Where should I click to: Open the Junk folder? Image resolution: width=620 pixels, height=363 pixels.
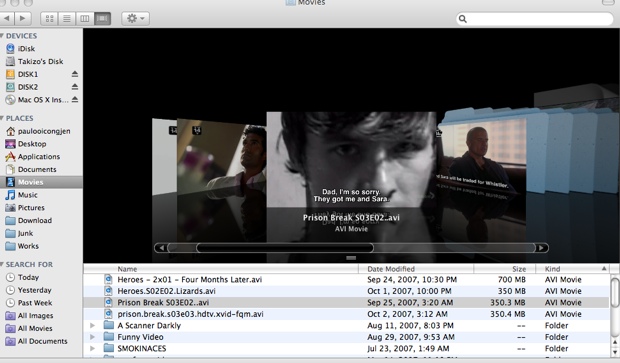25,233
